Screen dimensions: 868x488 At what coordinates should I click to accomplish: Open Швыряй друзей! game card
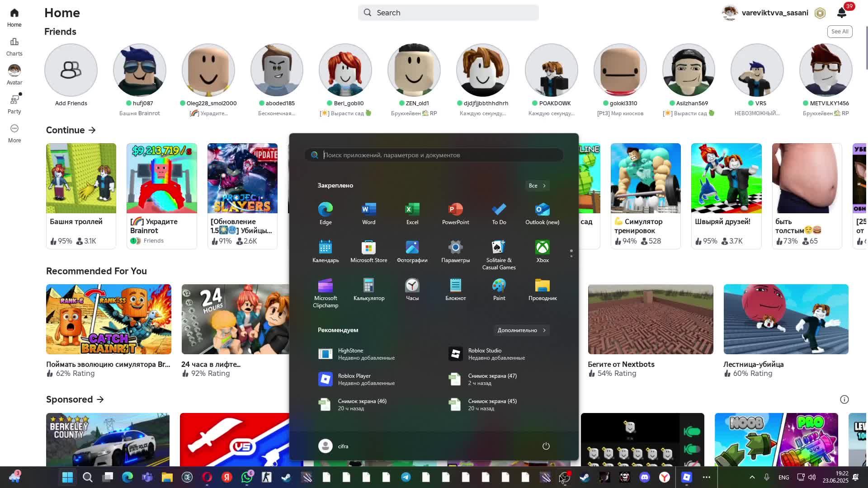726,196
